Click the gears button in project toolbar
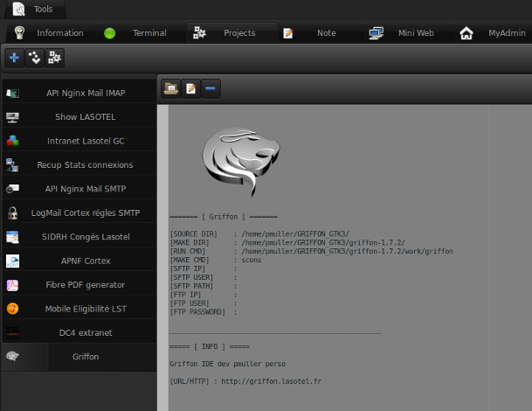 point(54,58)
